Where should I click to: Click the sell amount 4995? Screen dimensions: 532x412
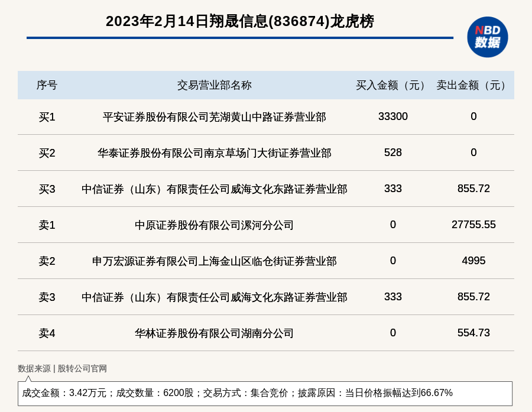point(473,260)
